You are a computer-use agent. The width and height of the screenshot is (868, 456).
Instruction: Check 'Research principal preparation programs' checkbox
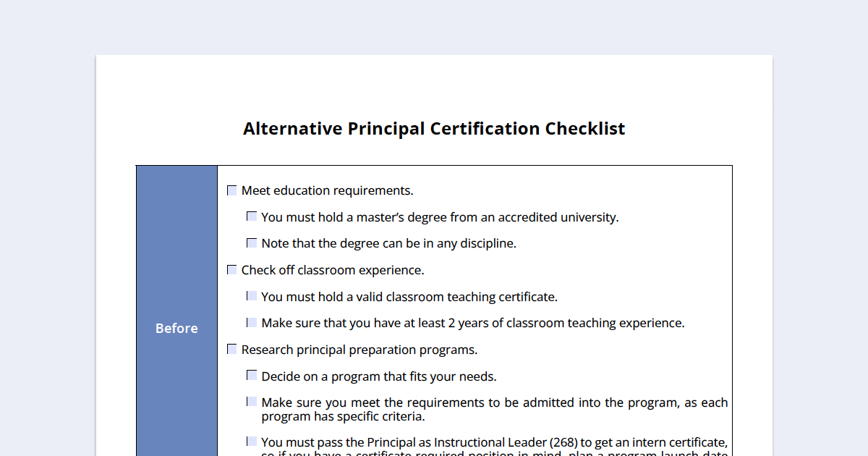[232, 350]
